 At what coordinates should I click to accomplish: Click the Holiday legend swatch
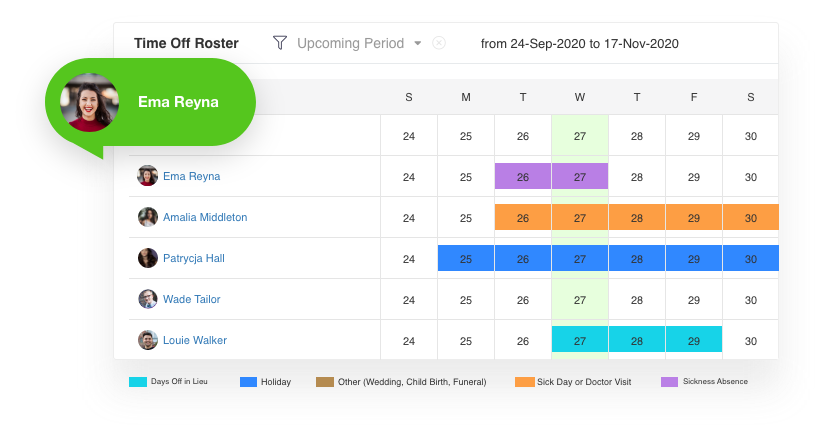coord(249,382)
